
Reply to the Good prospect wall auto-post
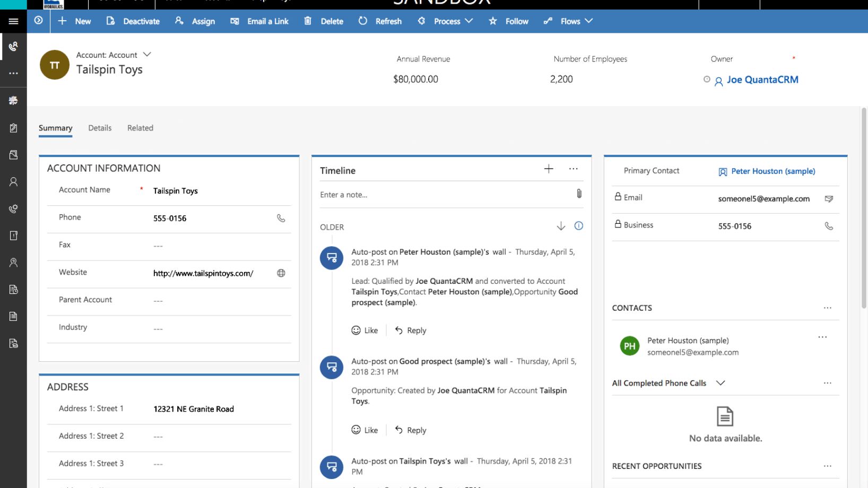point(411,430)
